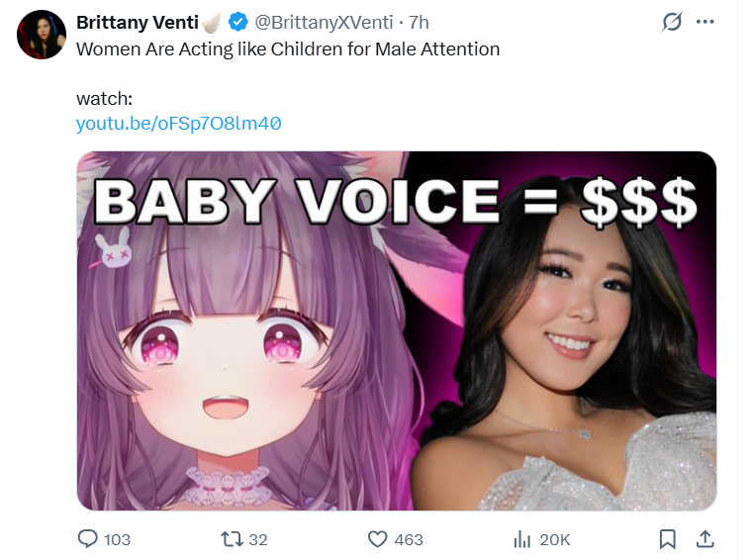The height and width of the screenshot is (560, 754).
Task: Bookmark the post with the bookmark icon
Action: (668, 539)
